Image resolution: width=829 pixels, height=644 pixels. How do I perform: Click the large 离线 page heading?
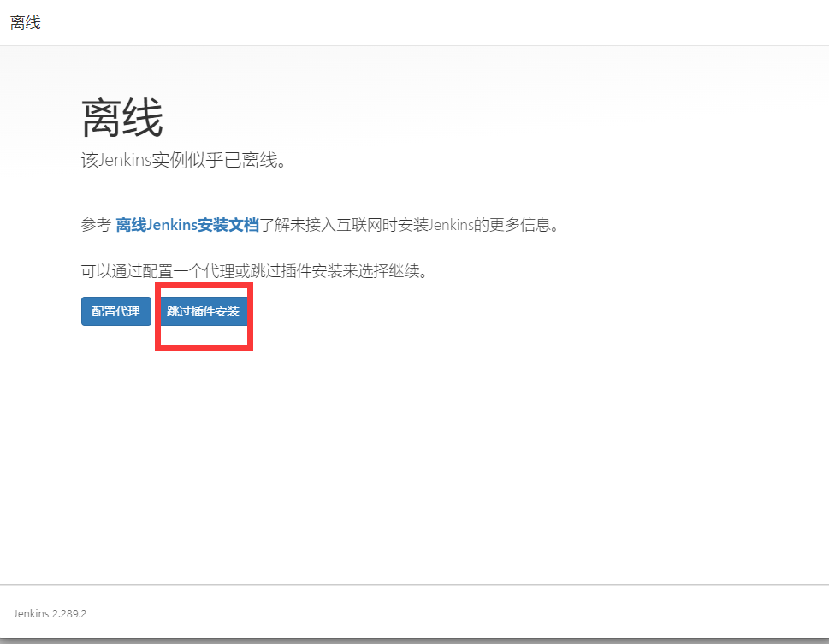click(122, 117)
